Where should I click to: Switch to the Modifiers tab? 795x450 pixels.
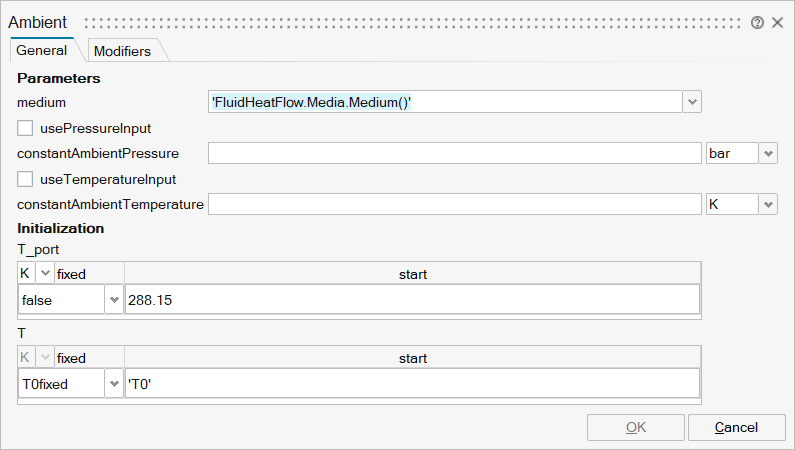(x=122, y=51)
